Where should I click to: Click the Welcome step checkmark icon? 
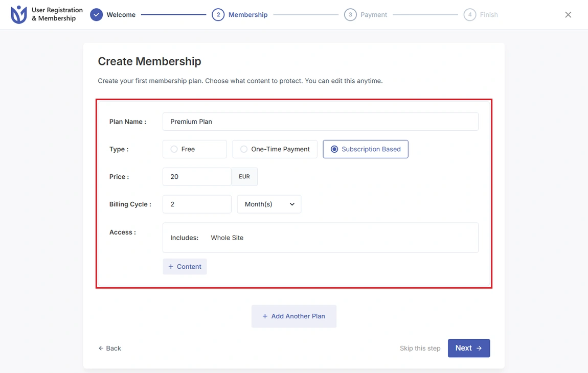tap(96, 15)
